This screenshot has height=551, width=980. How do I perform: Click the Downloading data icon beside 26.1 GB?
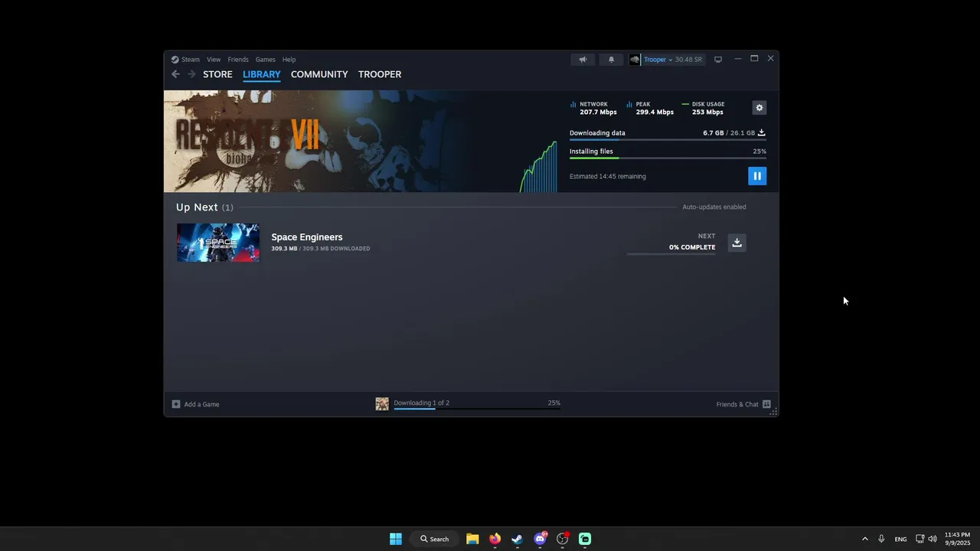[x=762, y=132]
